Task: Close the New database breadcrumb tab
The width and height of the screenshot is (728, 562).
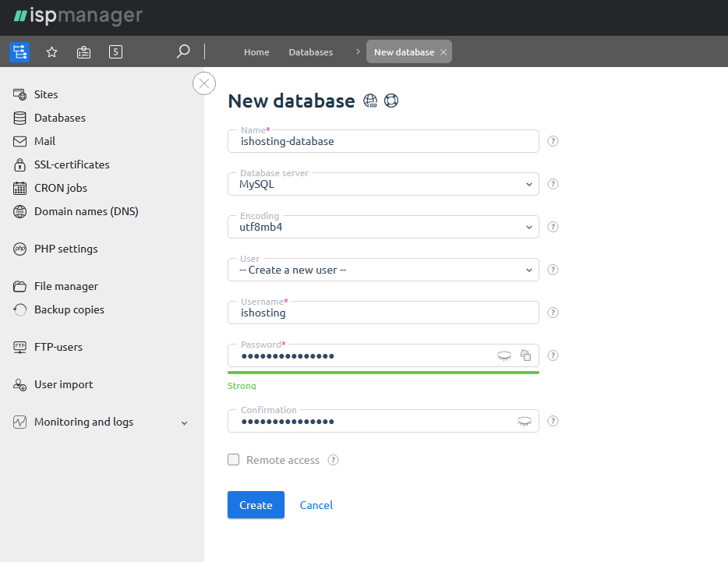Action: [444, 51]
